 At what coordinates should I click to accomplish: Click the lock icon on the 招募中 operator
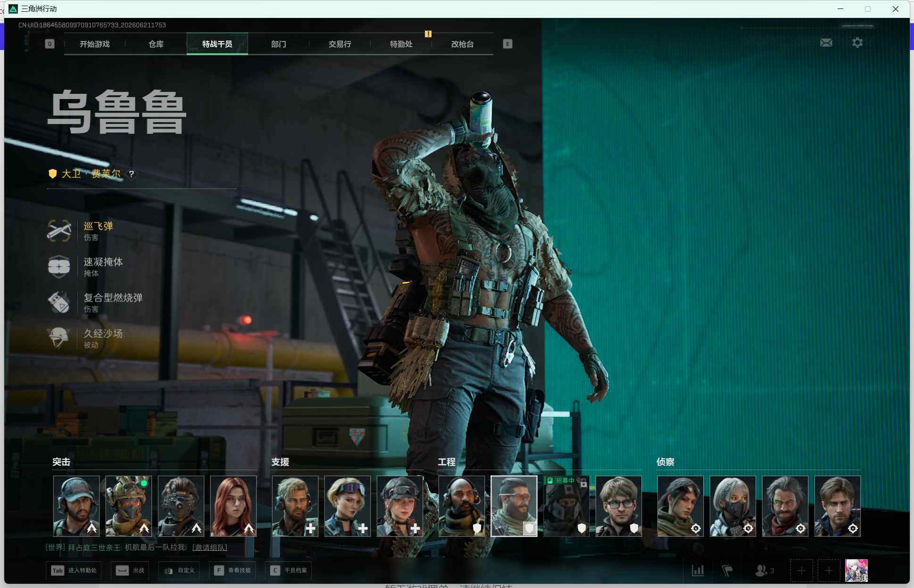click(x=583, y=482)
